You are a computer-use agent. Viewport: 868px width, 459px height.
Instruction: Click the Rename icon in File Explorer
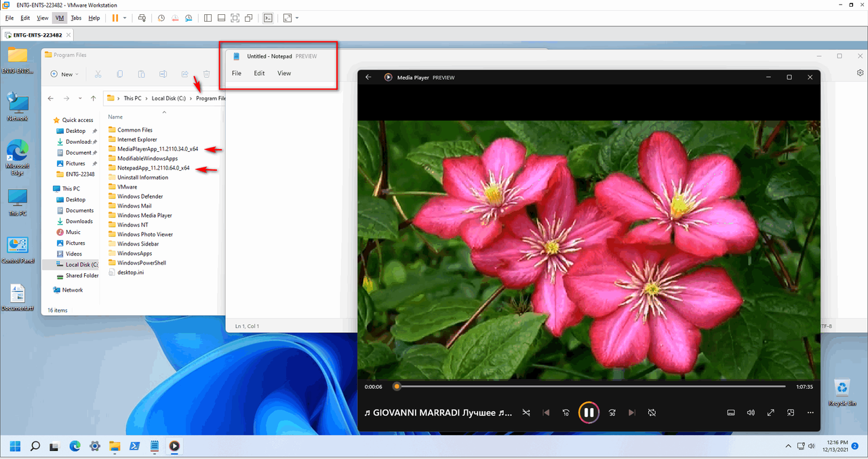(163, 74)
